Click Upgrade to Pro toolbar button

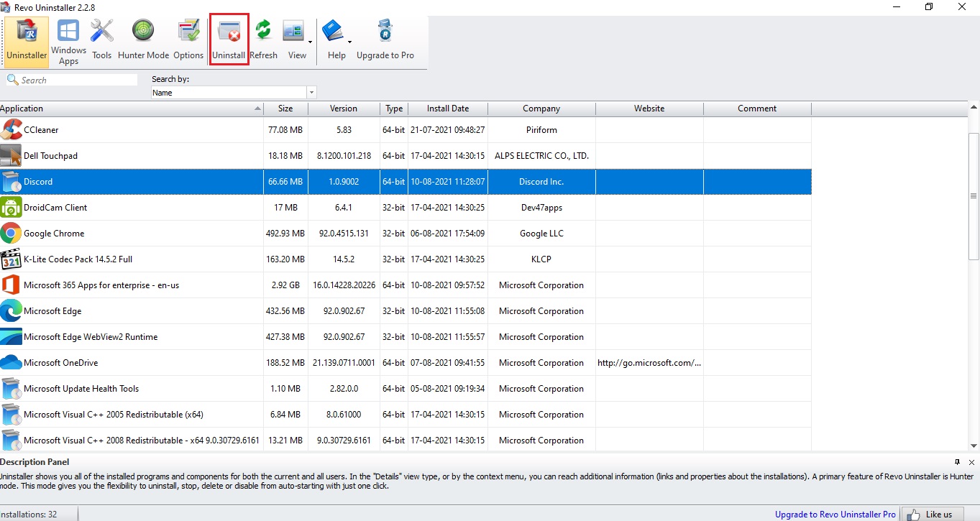pos(385,41)
